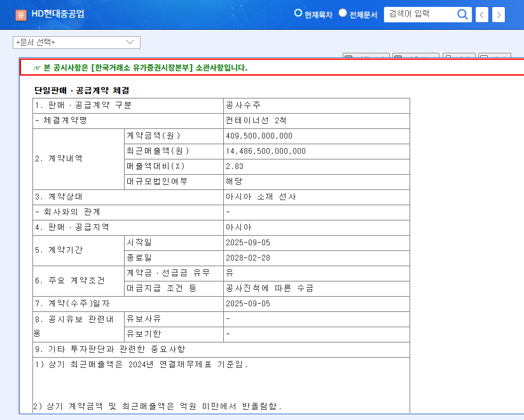Click the 계약금ㆍ선급금 유무 label
The image size is (524, 420).
pyautogui.click(x=168, y=273)
